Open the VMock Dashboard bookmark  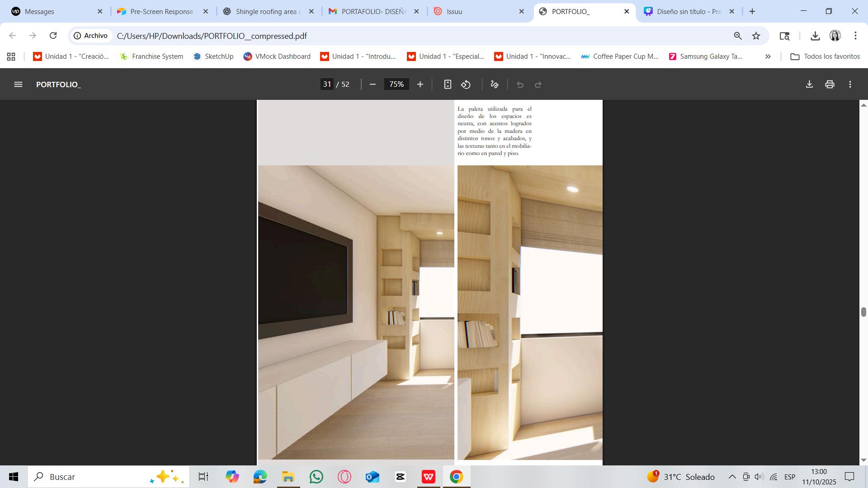[x=277, y=56]
